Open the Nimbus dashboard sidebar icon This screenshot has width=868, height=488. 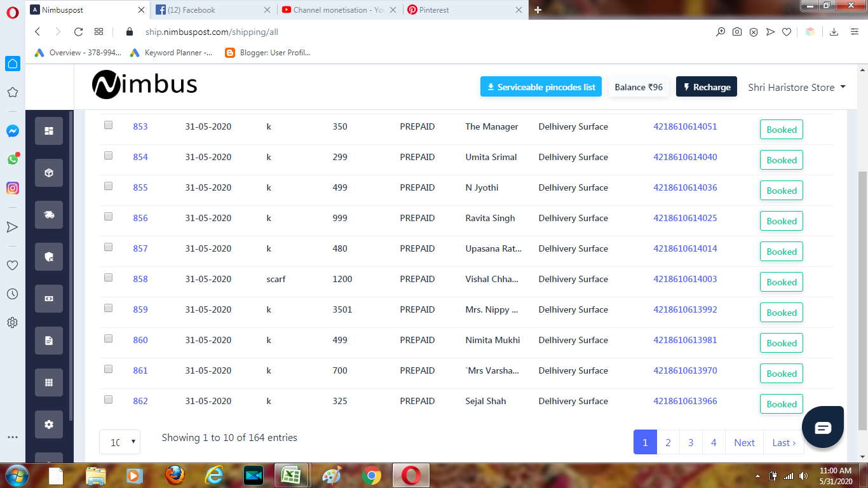(49, 131)
